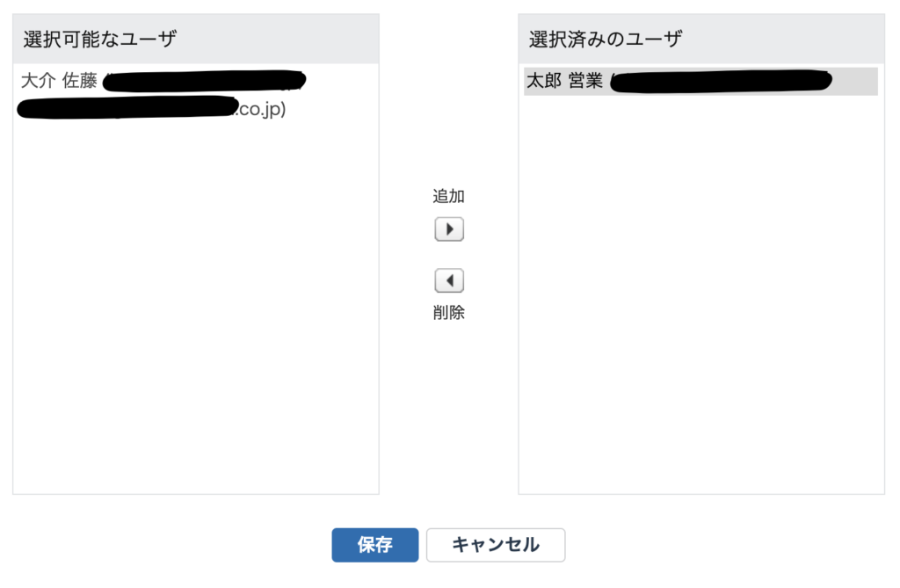Click the 選択可能なユーザ header title
This screenshot has width=900, height=588.
[100, 39]
